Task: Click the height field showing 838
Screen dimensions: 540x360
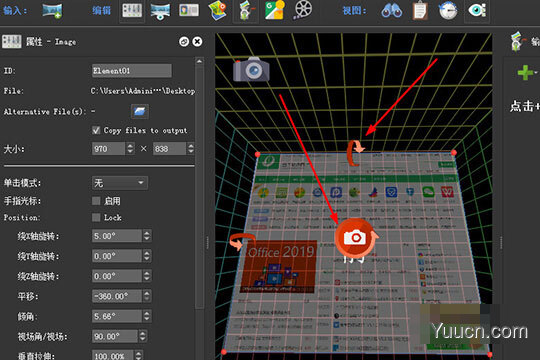Action: click(x=169, y=149)
